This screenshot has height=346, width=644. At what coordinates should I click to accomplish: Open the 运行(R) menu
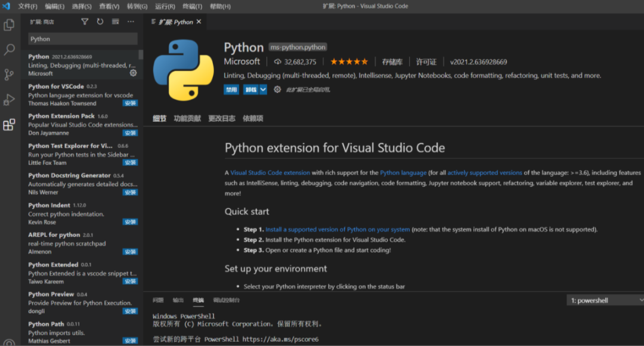pos(165,6)
